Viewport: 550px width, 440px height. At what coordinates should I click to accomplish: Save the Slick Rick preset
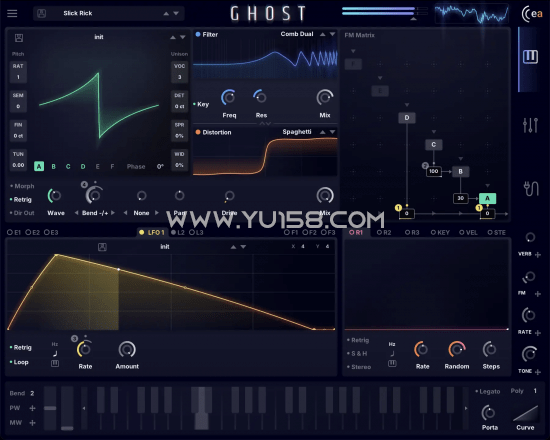[x=41, y=14]
